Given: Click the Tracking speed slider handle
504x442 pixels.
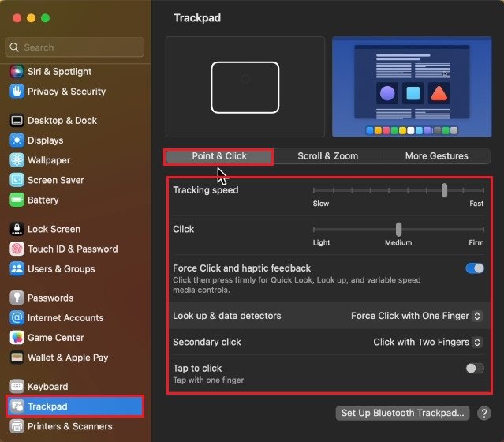Looking at the screenshot, I should [x=445, y=190].
